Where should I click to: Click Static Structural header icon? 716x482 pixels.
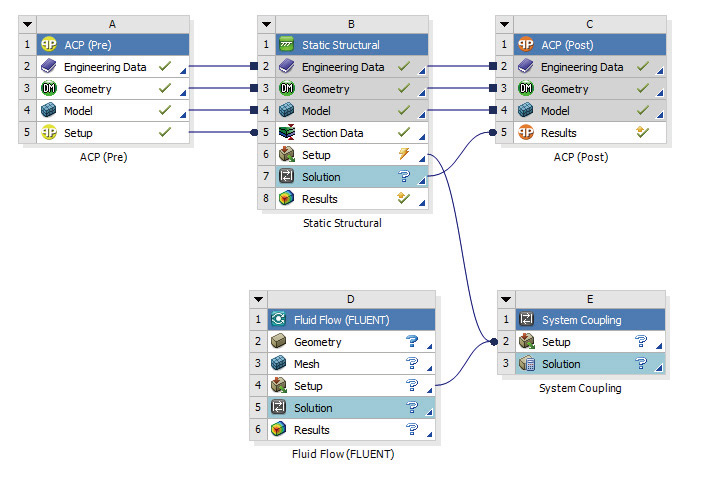pos(287,45)
